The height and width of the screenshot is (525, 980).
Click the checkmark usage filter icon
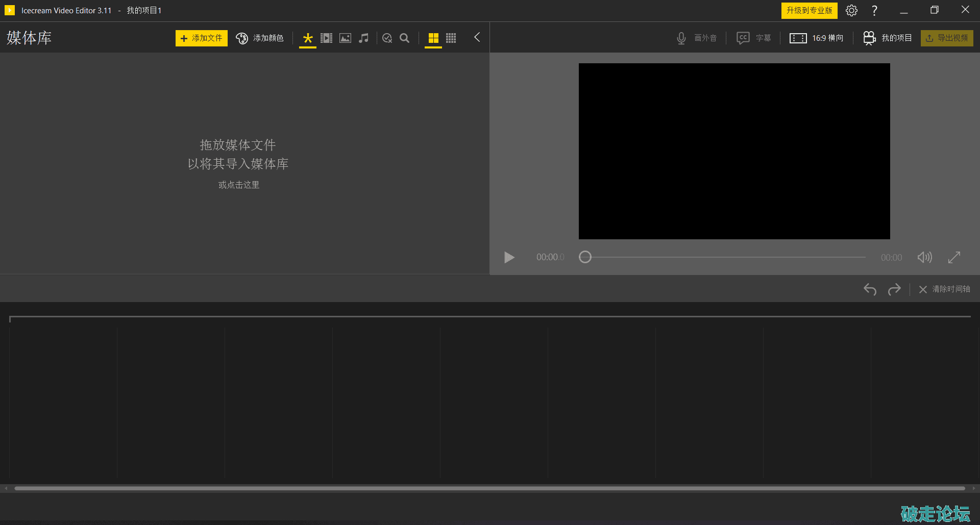pyautogui.click(x=387, y=38)
